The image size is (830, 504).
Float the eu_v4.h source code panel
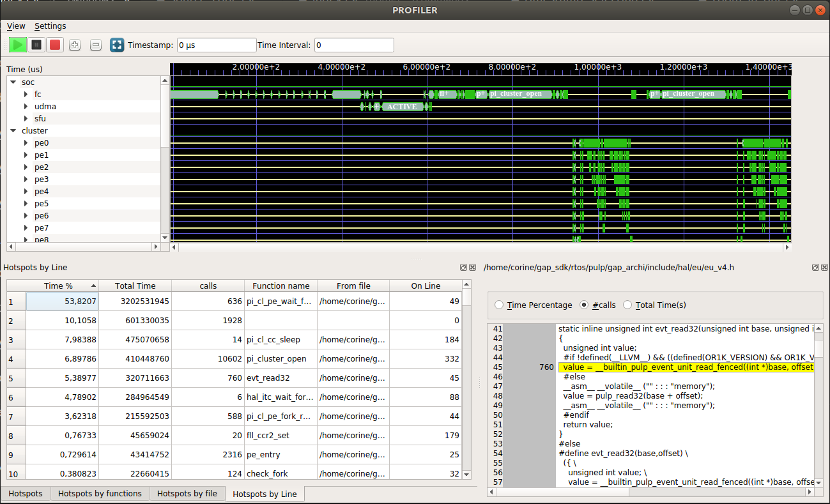pyautogui.click(x=816, y=268)
